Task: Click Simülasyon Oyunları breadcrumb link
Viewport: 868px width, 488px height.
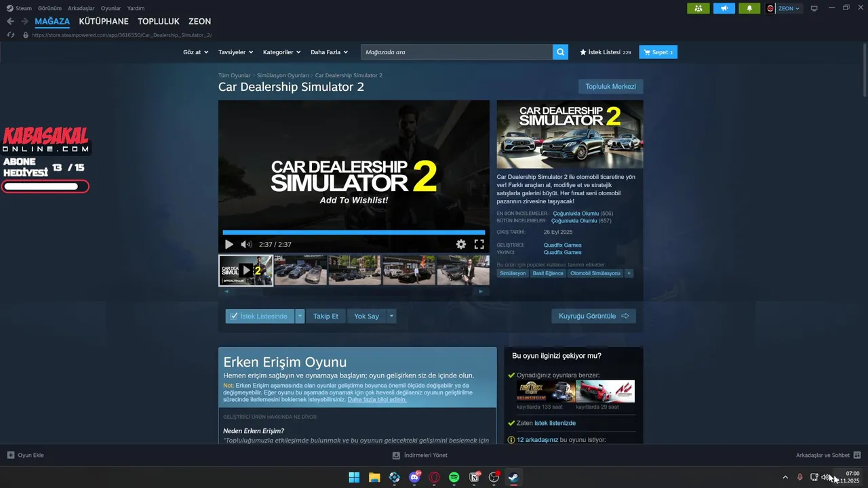Action: (283, 75)
